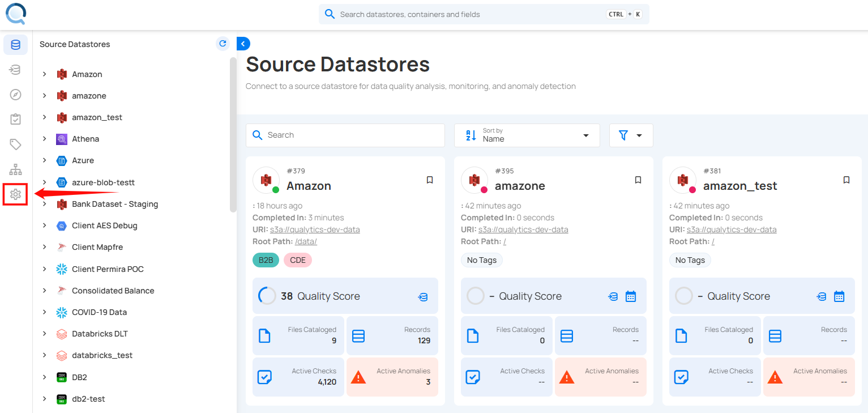This screenshot has width=868, height=413.
Task: Select Bank Dataset - Staging in tree
Action: point(115,204)
